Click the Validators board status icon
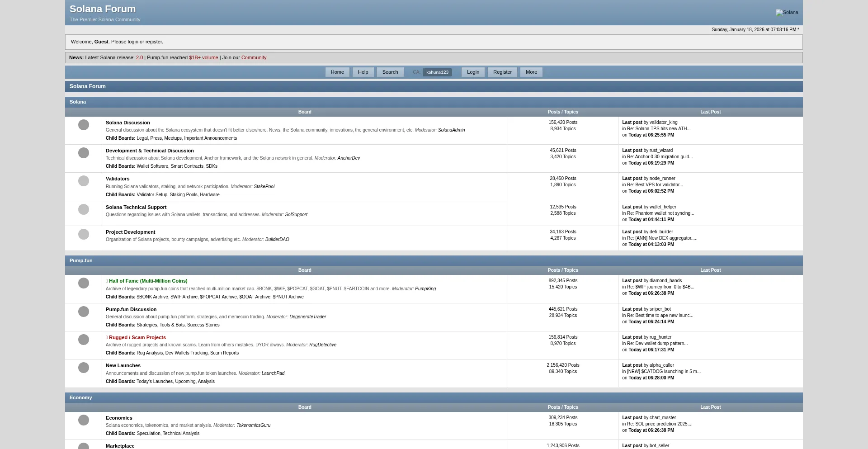 84,181
